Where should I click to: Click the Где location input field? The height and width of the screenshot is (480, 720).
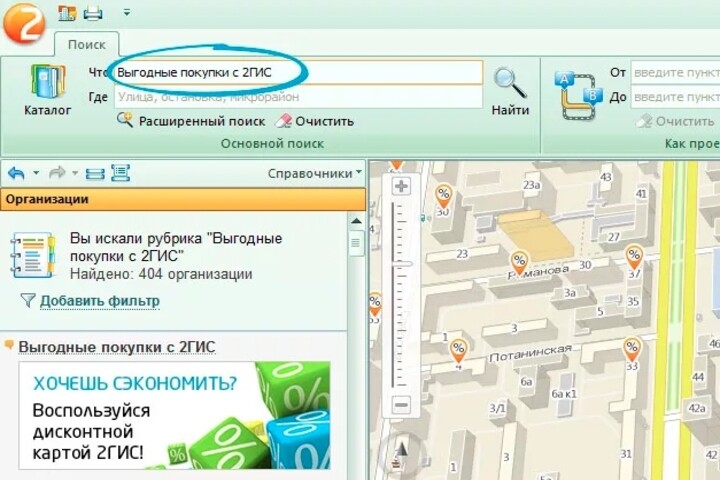pyautogui.click(x=298, y=97)
